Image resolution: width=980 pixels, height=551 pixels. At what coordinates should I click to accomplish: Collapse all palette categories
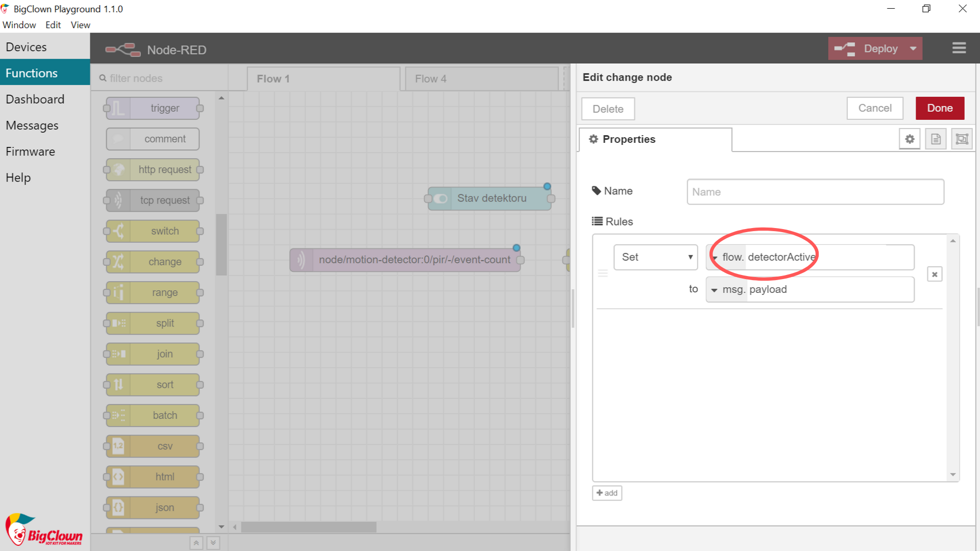(196, 543)
